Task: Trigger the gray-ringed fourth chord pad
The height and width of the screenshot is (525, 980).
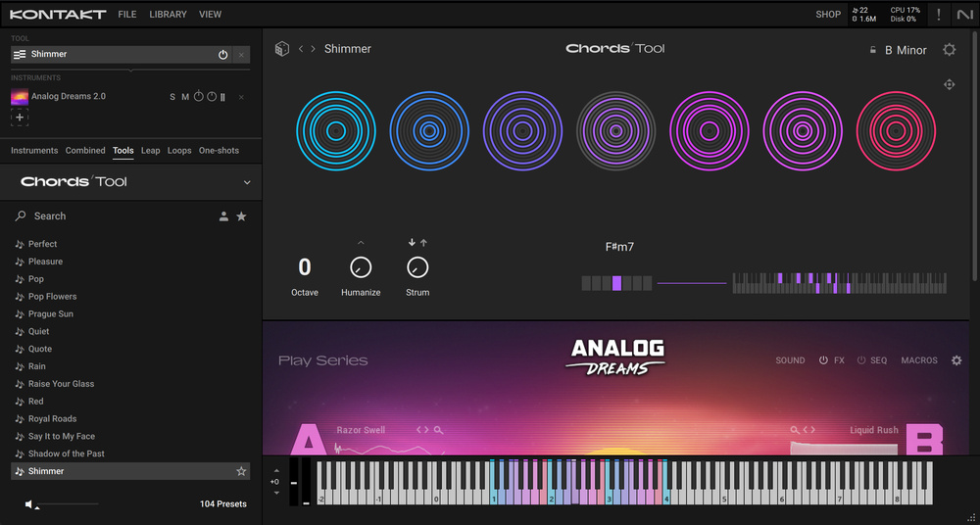Action: coord(615,130)
